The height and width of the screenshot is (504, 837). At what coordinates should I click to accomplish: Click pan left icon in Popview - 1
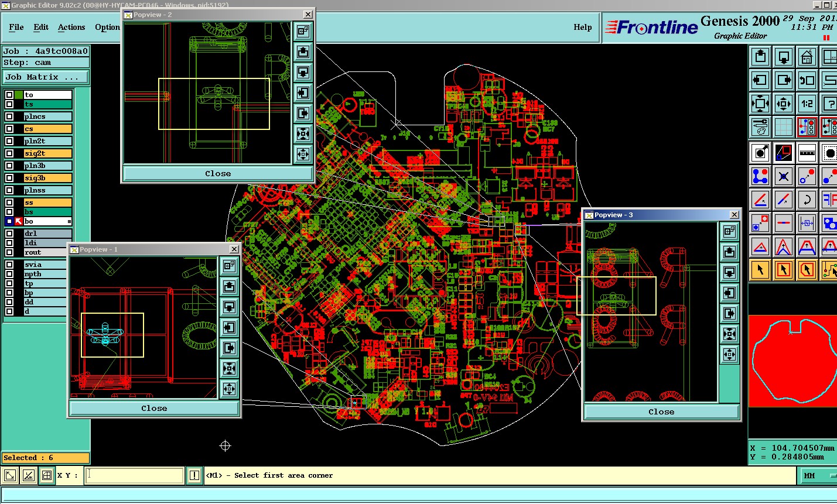coord(230,327)
